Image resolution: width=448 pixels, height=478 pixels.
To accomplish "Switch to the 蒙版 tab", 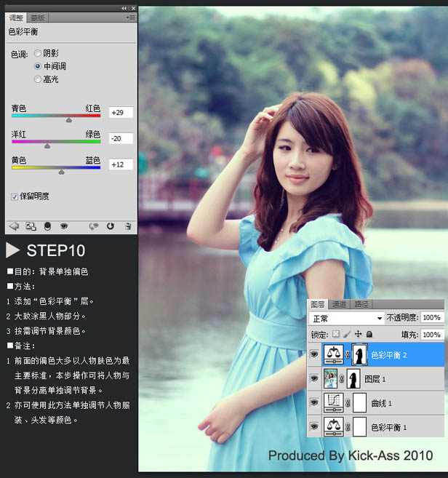I will 38,17.
